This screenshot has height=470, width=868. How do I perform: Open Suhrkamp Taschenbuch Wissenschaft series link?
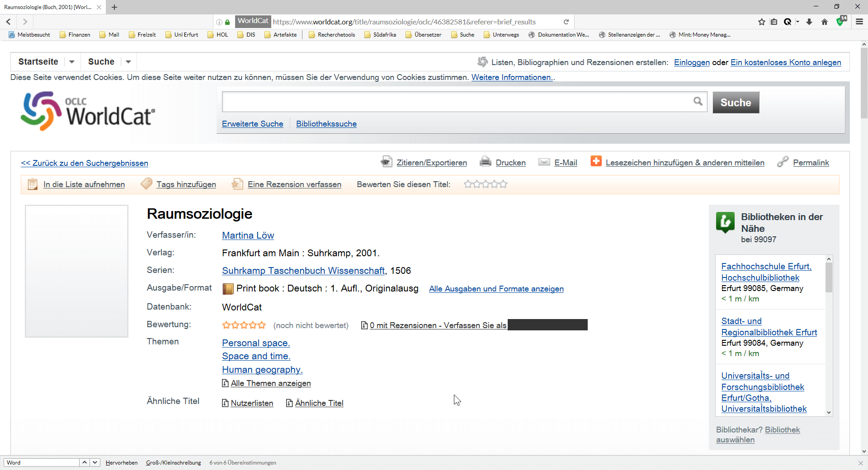click(x=303, y=271)
